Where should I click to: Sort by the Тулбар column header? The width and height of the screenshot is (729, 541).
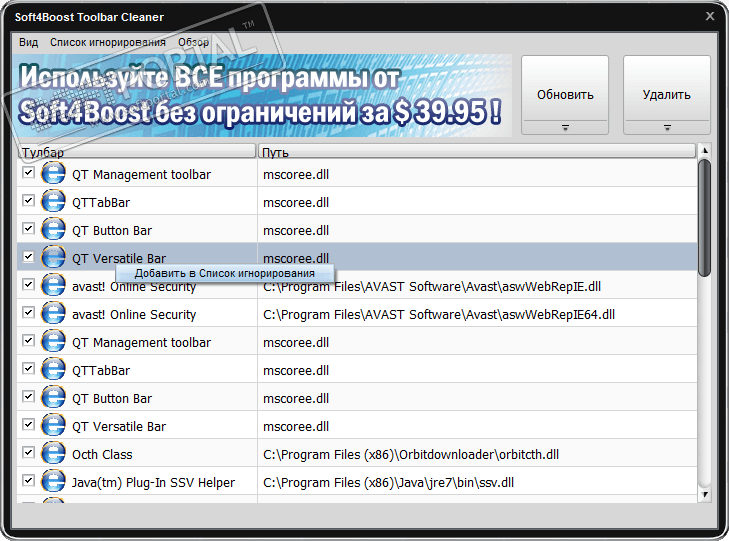(x=137, y=152)
